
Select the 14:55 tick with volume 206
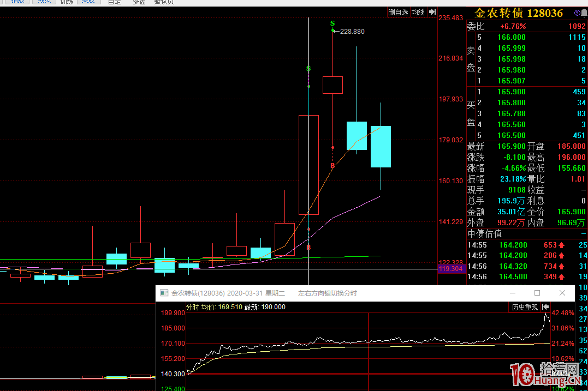tap(527, 255)
